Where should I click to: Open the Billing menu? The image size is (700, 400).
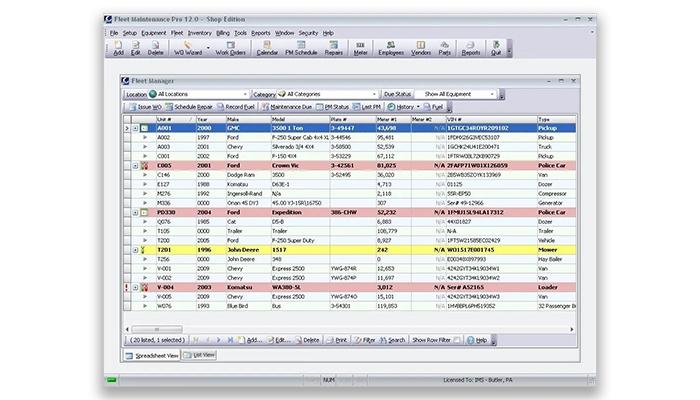pyautogui.click(x=223, y=33)
